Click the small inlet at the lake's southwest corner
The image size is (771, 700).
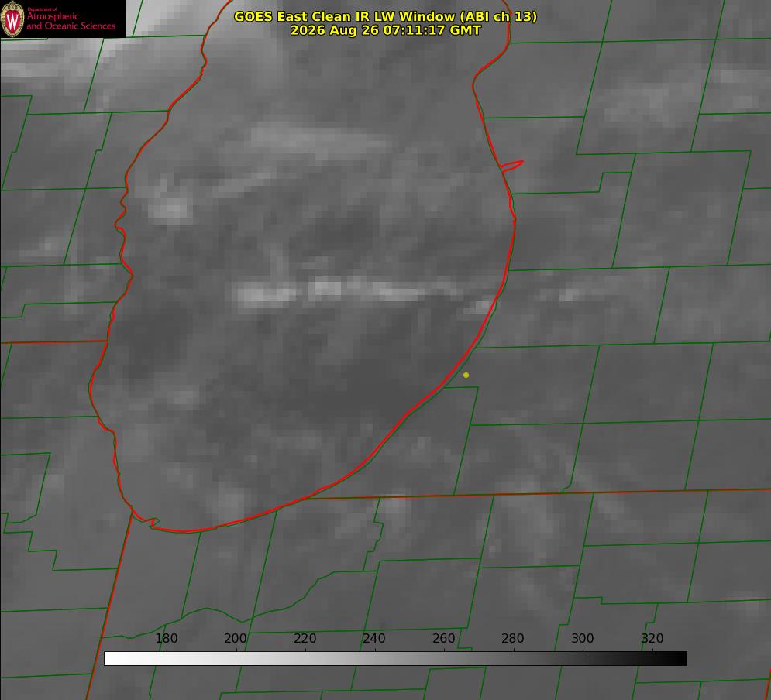tap(153, 523)
